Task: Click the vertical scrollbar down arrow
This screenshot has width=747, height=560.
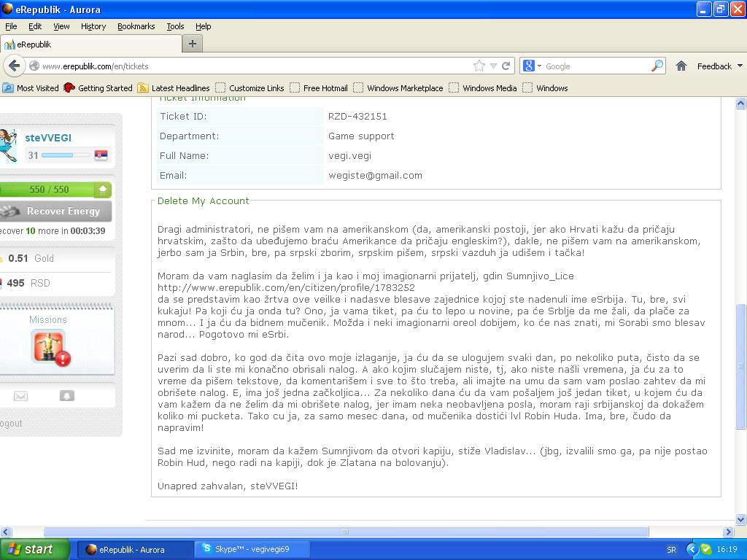Action: [740, 519]
